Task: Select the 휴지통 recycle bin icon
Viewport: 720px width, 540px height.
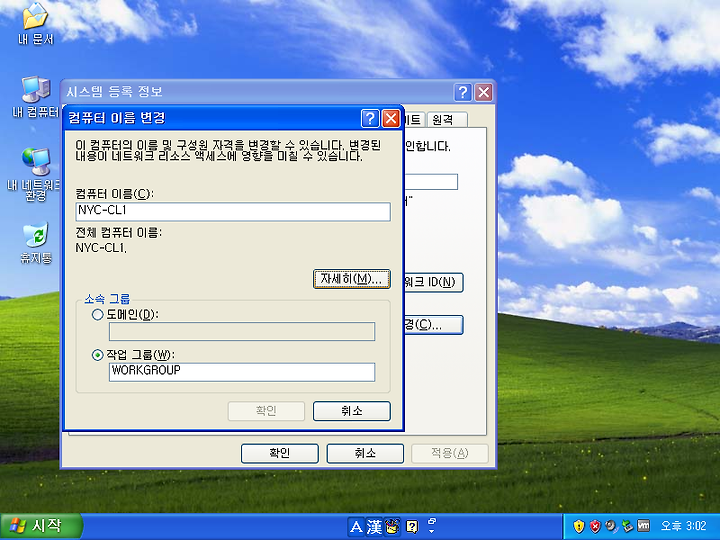Action: coord(35,242)
